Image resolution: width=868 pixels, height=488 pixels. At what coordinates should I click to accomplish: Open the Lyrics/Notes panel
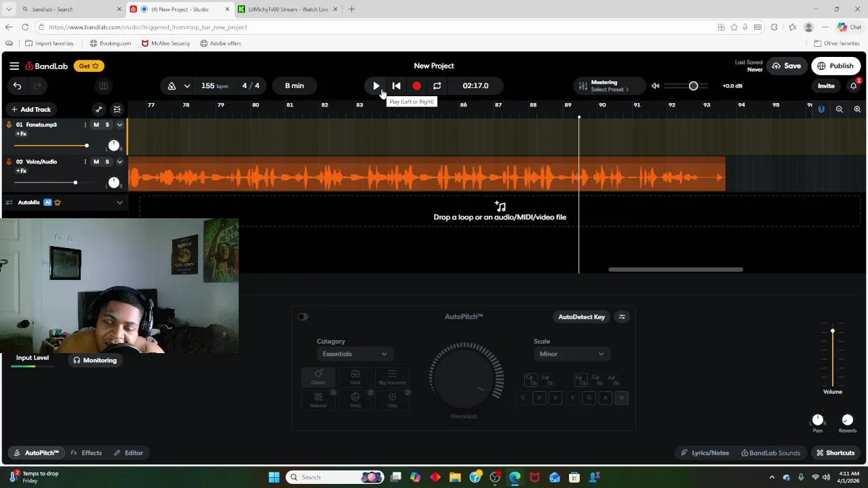tap(705, 453)
